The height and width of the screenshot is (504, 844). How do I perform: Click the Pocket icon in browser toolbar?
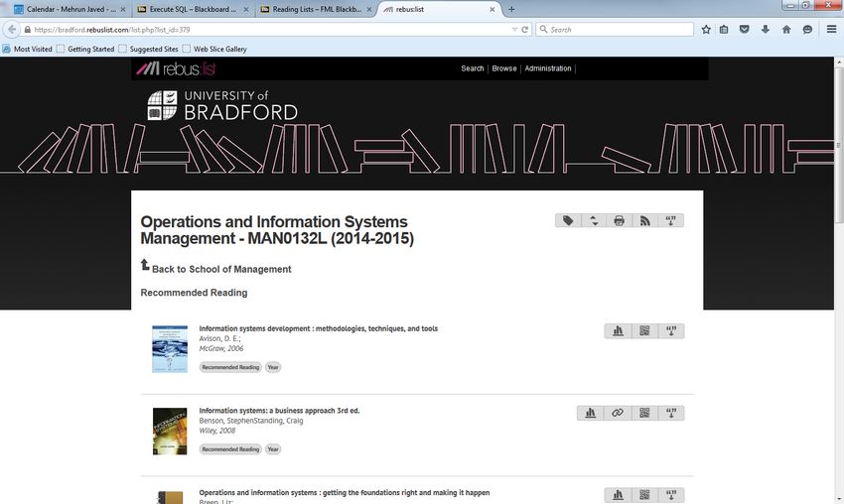(745, 30)
